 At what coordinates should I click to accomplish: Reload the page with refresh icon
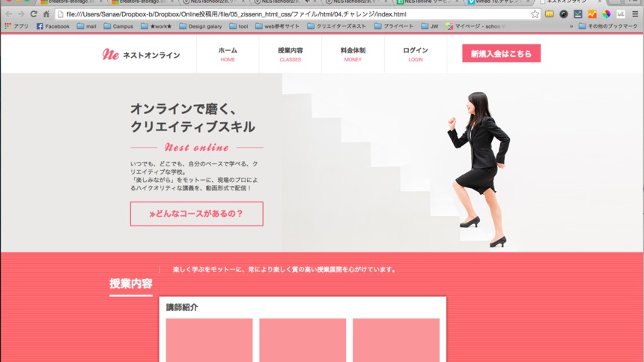pos(34,14)
